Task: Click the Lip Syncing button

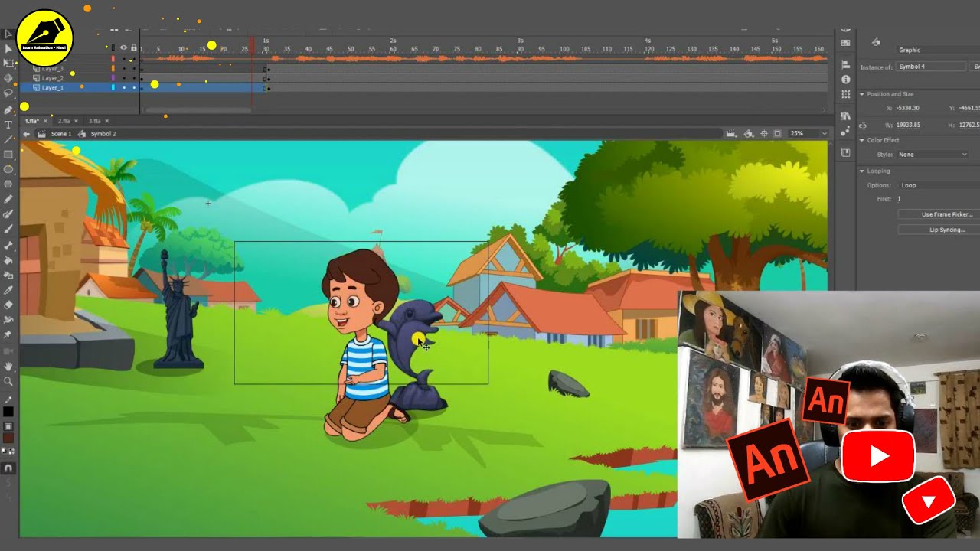Action: click(x=947, y=230)
